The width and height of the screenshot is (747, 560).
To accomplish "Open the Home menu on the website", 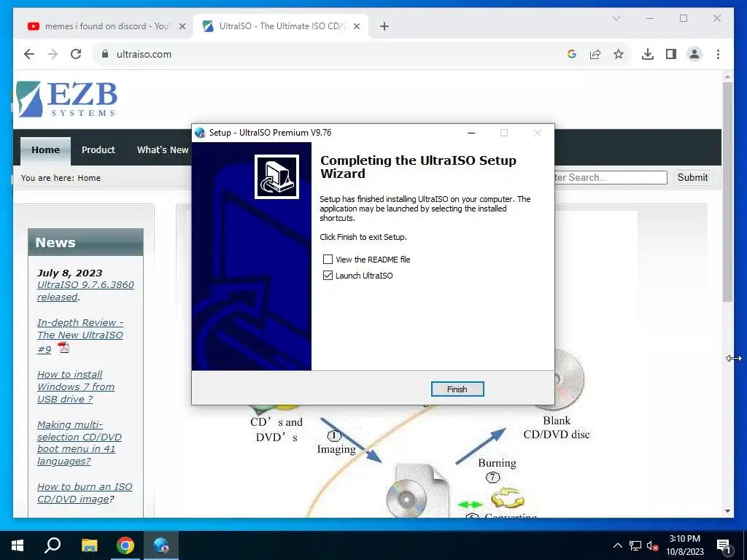I will click(46, 150).
